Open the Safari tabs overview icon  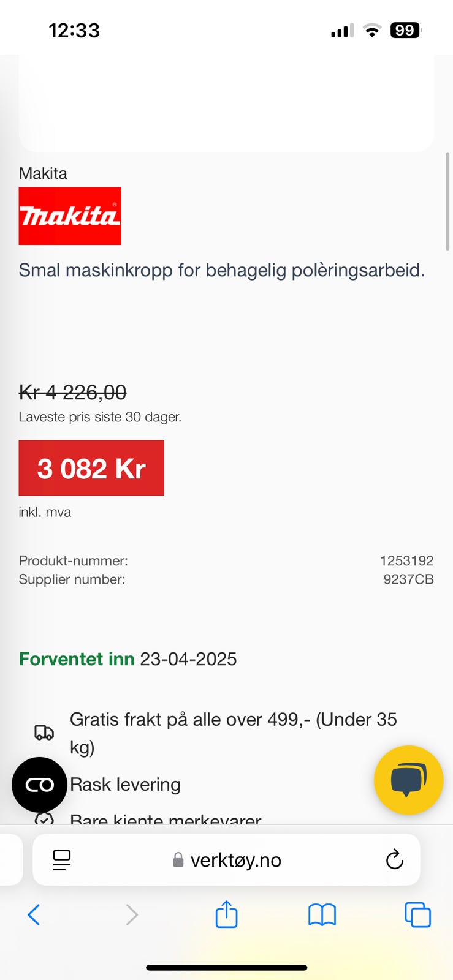[x=417, y=914]
